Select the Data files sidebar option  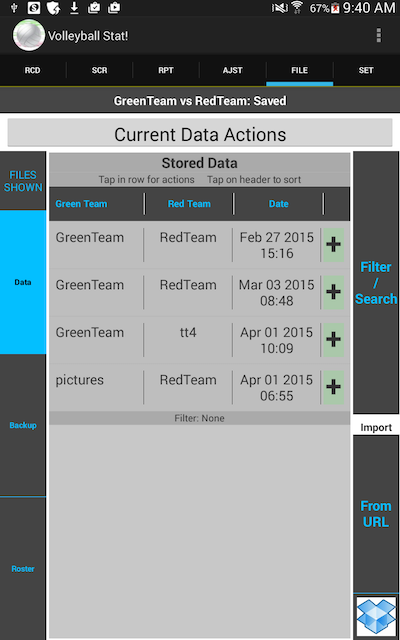23,282
